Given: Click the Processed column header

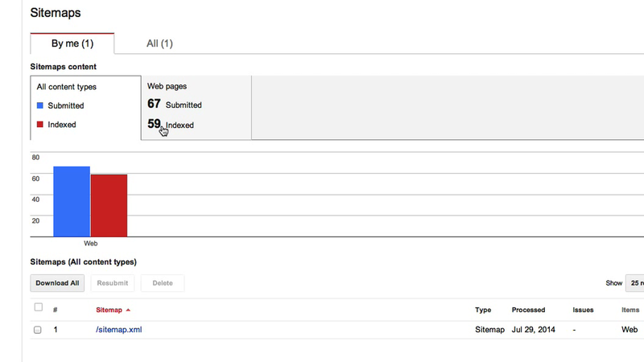Looking at the screenshot, I should click(528, 310).
